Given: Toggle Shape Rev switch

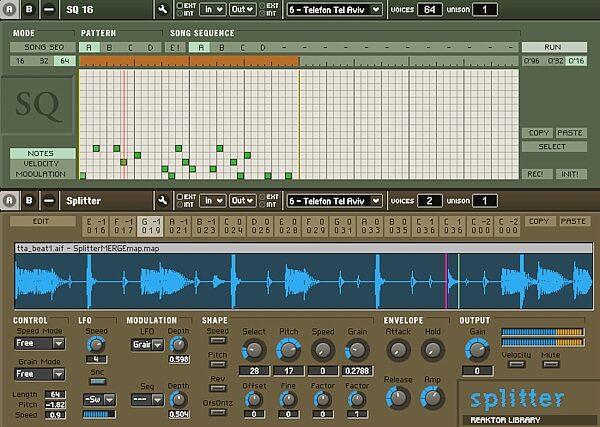Looking at the screenshot, I should coord(218,388).
